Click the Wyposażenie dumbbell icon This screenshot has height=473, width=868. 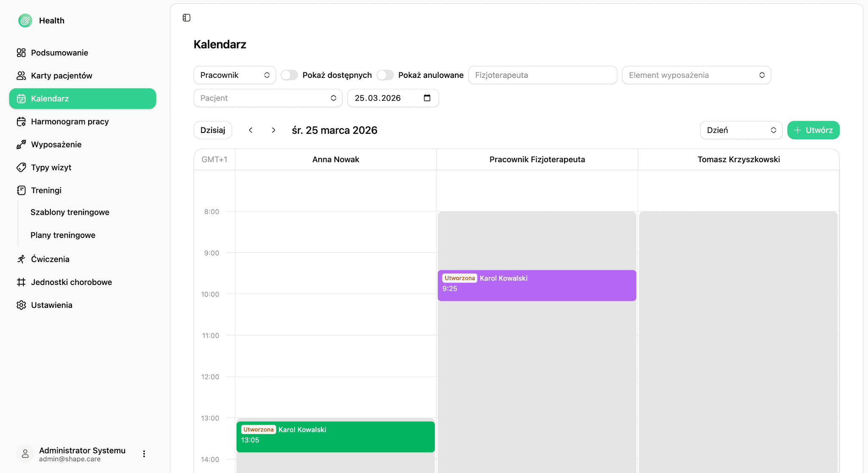pos(21,144)
